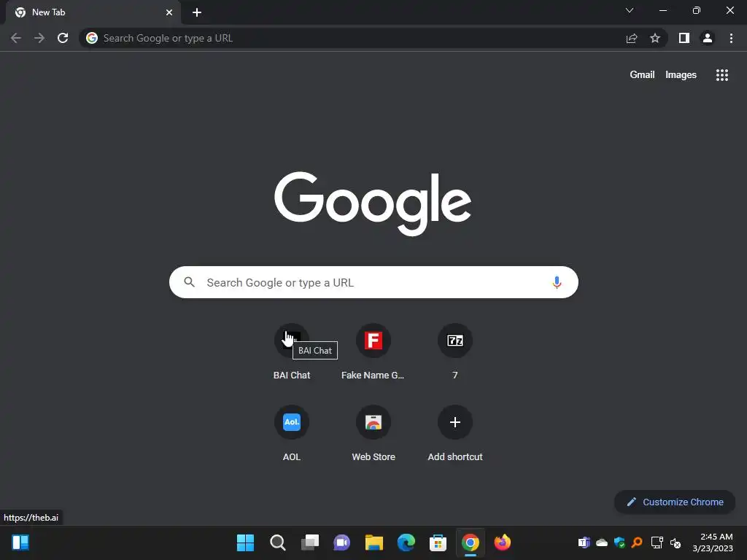Screen dimensions: 747x560
Task: Close the New Tab tab
Action: 169,12
